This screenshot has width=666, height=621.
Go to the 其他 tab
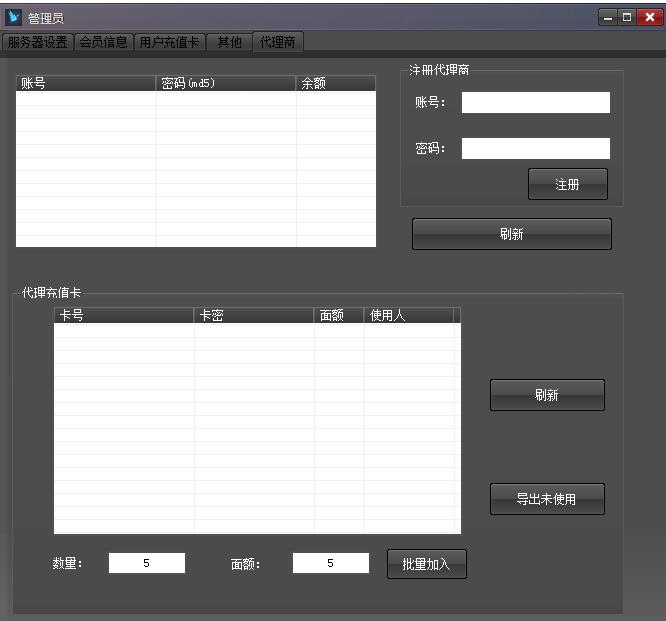pos(229,42)
